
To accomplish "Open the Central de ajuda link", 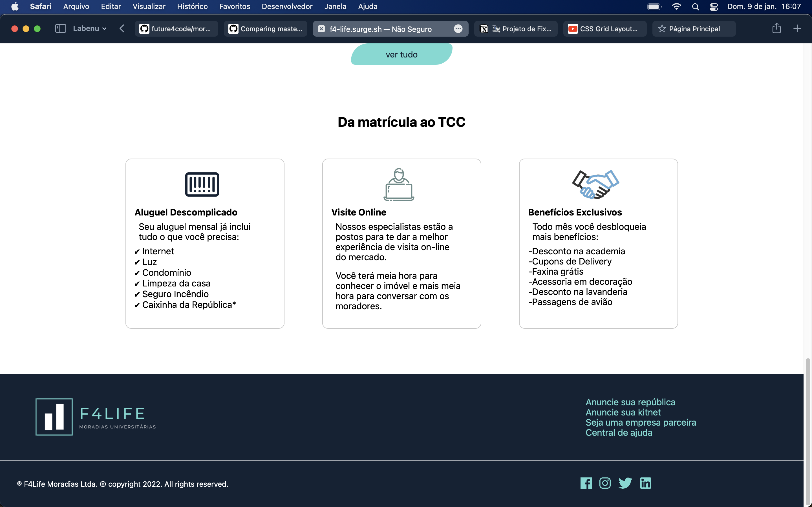I will click(619, 433).
